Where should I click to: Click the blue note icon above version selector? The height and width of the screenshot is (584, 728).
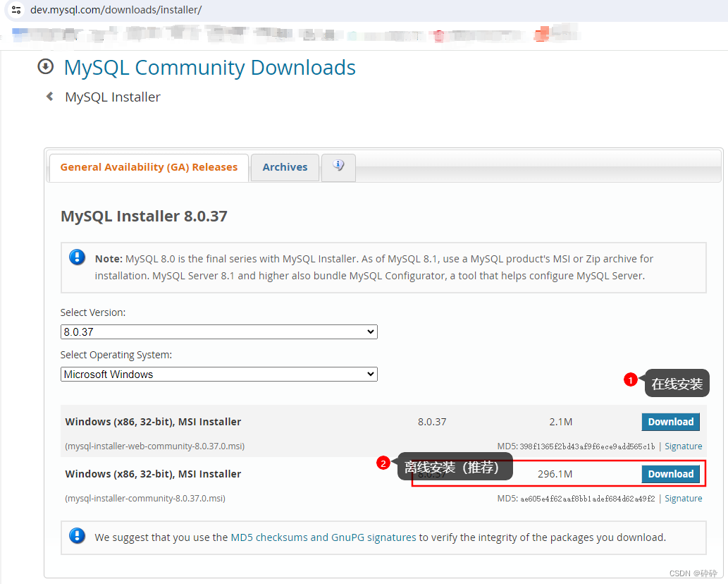coord(77,257)
